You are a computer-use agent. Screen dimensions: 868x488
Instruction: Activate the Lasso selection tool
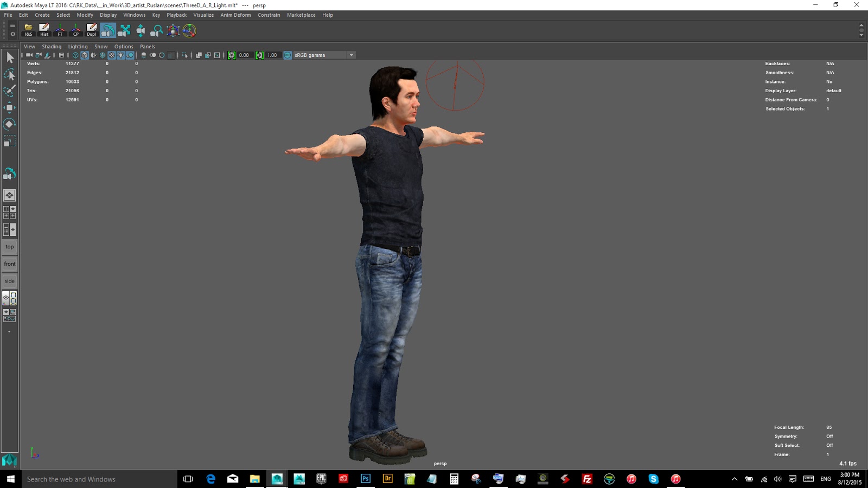[10, 74]
